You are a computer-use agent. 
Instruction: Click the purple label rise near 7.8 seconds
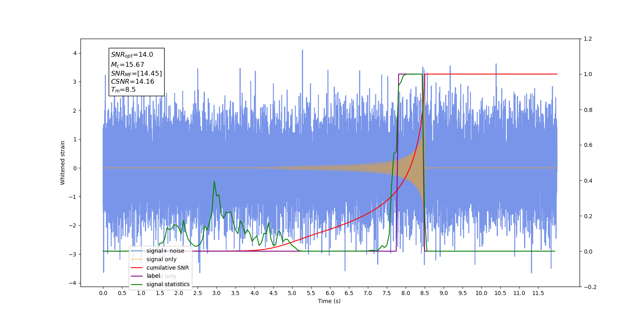click(x=398, y=163)
